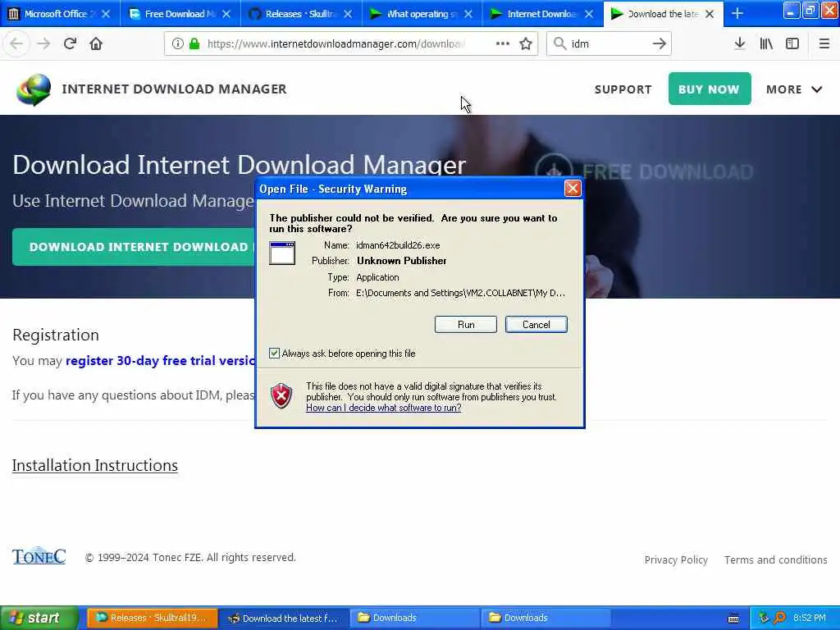The width and height of the screenshot is (840, 630).
Task: Open a new browser tab
Action: coord(737,13)
